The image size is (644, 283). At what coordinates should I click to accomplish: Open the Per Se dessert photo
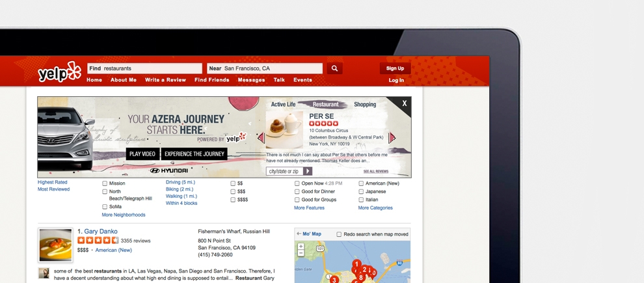(284, 130)
